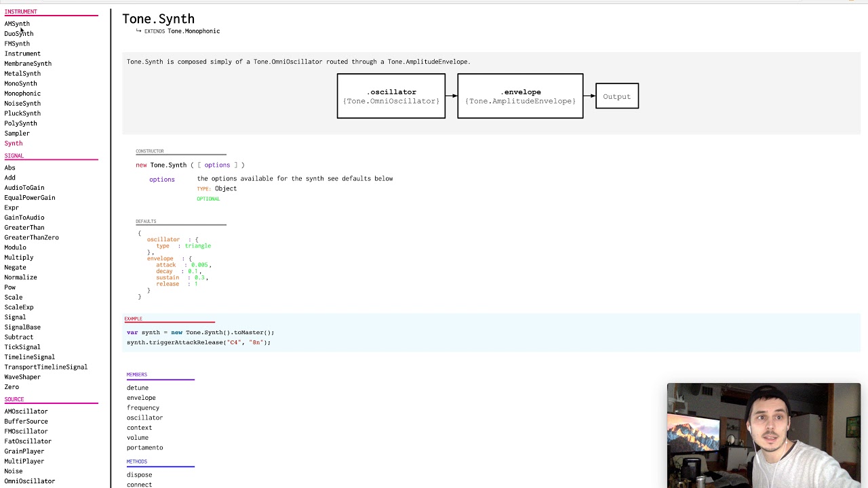Open NoiseSynth documentation
The height and width of the screenshot is (488, 868).
(x=22, y=104)
